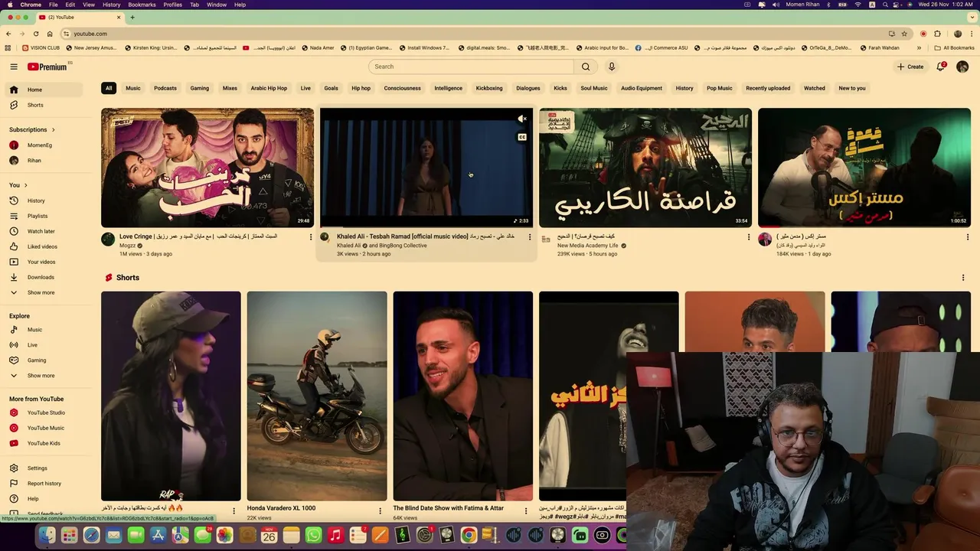The image size is (980, 551).
Task: Open options for Honda Varadero short
Action: coord(380,510)
